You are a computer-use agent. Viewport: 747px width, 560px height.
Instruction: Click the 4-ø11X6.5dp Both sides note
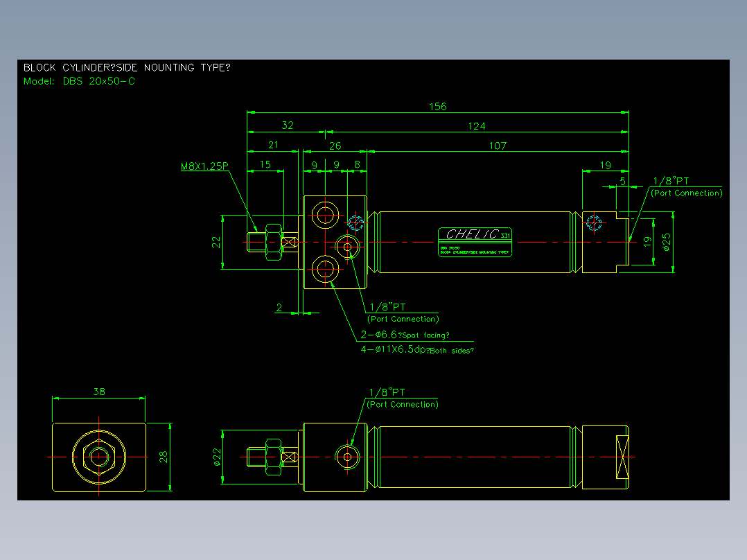pos(417,349)
